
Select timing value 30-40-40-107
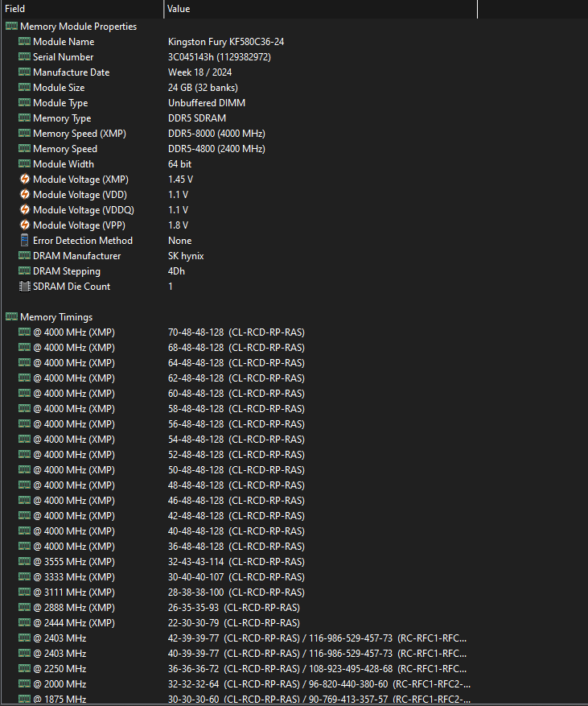[x=195, y=577]
